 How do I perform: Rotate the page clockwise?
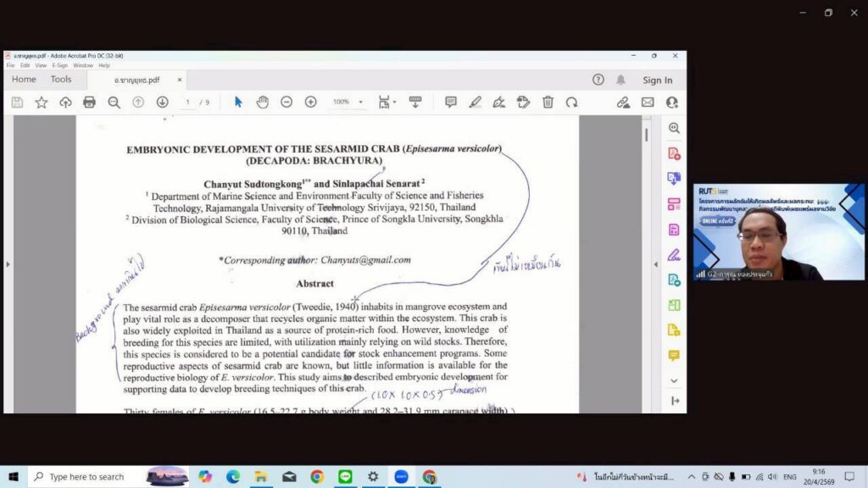click(571, 102)
